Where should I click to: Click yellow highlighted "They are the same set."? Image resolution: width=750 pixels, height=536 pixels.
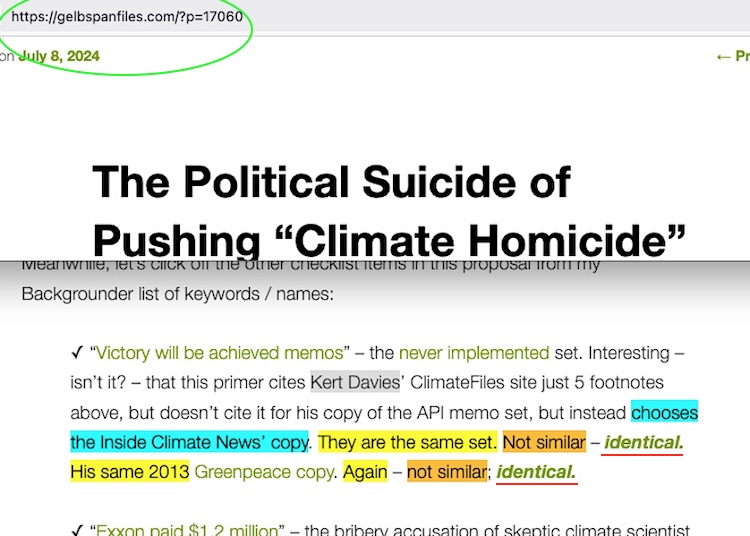406,441
